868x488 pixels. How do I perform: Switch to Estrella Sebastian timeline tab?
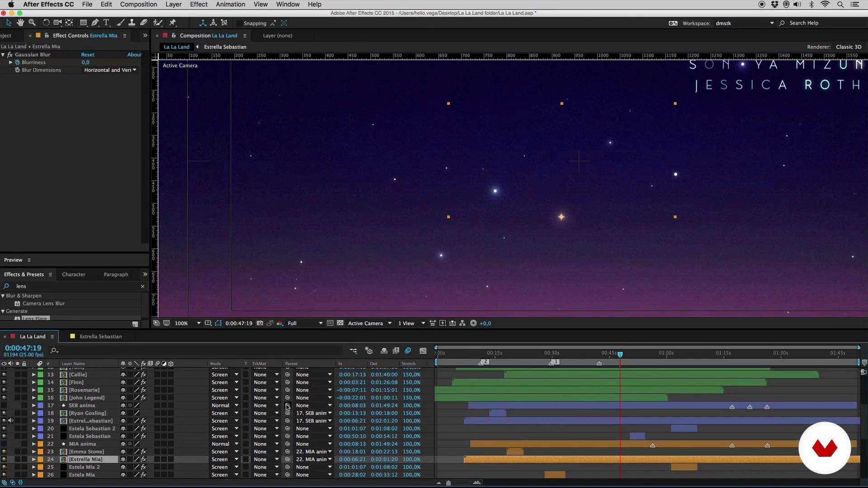point(100,336)
